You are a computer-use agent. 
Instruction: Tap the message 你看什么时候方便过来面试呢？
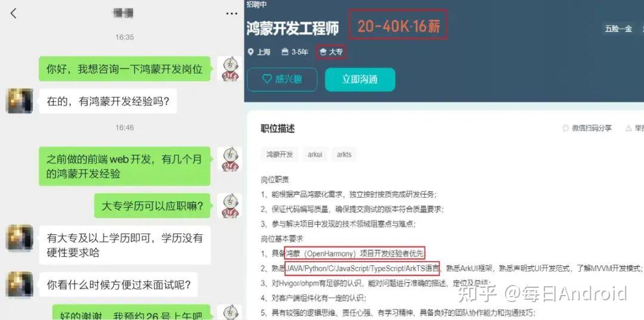tap(119, 285)
